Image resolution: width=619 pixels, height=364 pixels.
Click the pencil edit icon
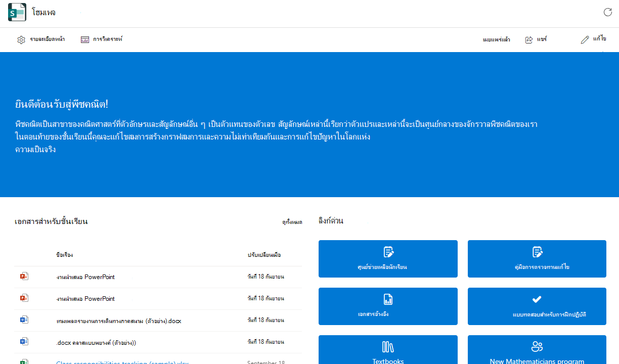585,39
